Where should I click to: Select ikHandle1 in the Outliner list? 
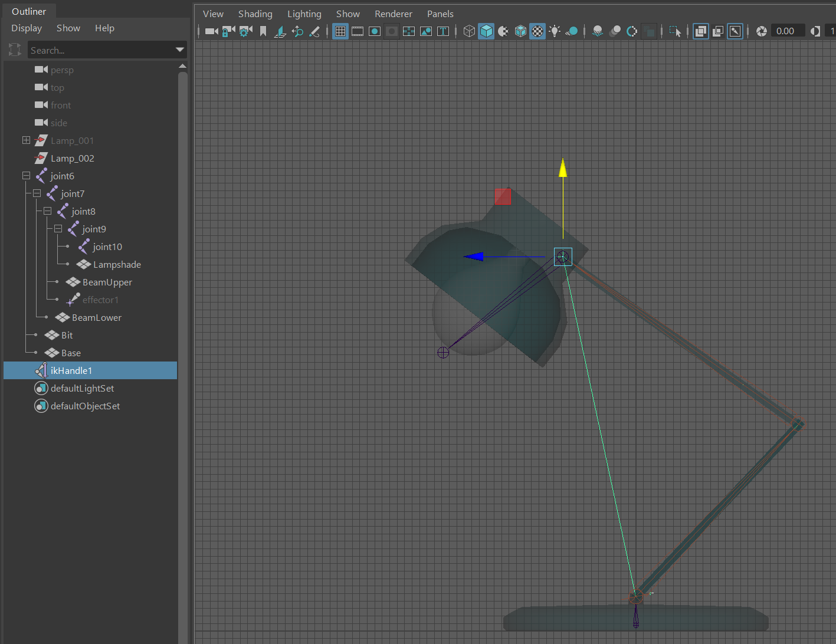71,371
